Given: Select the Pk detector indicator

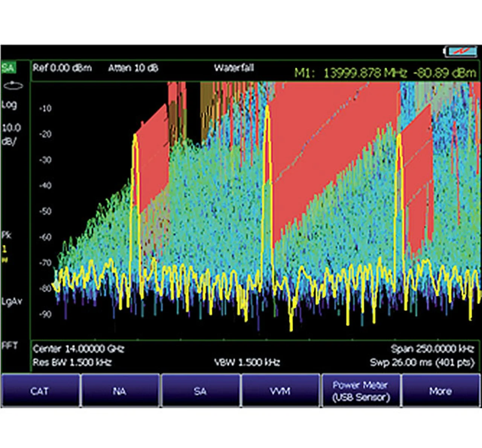Looking at the screenshot, I should tap(6, 236).
